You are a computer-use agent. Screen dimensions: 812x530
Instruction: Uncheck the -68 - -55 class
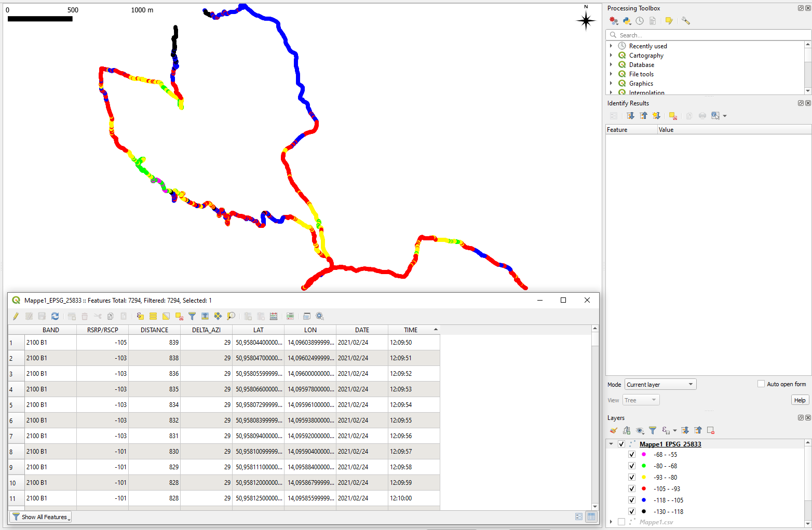tap(632, 454)
